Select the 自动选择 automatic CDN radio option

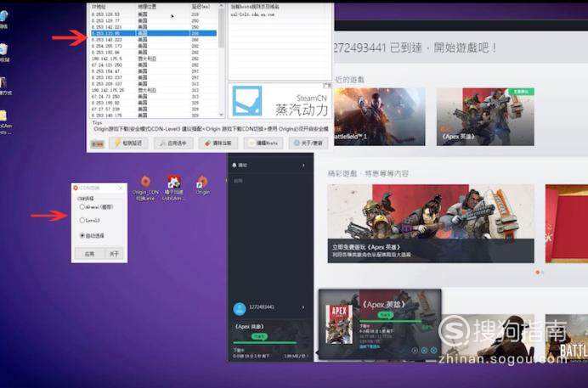tap(92, 235)
